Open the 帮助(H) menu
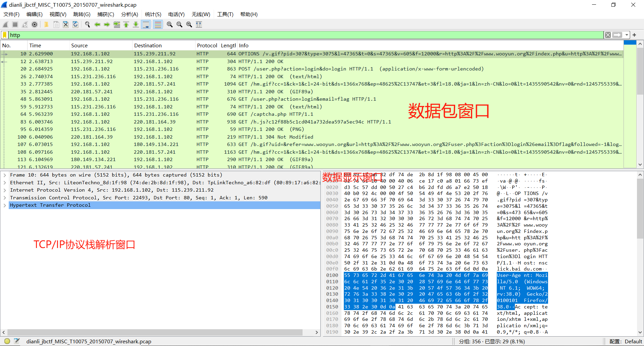 pyautogui.click(x=249, y=14)
